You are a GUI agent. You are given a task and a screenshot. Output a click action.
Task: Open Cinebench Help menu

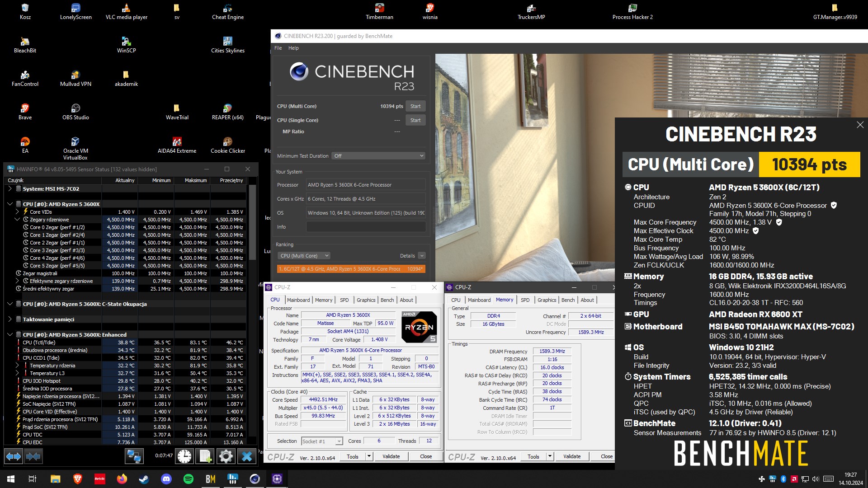click(293, 48)
